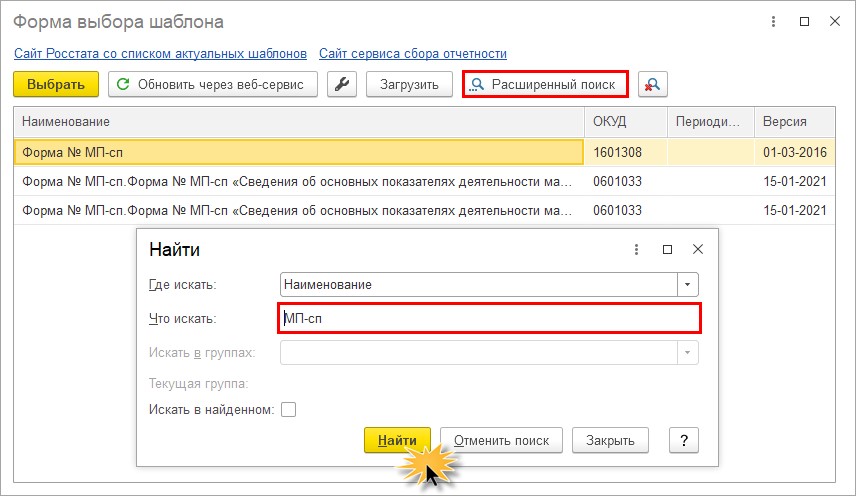Sort by the Версия column header
The width and height of the screenshot is (856, 496).
coord(795,122)
